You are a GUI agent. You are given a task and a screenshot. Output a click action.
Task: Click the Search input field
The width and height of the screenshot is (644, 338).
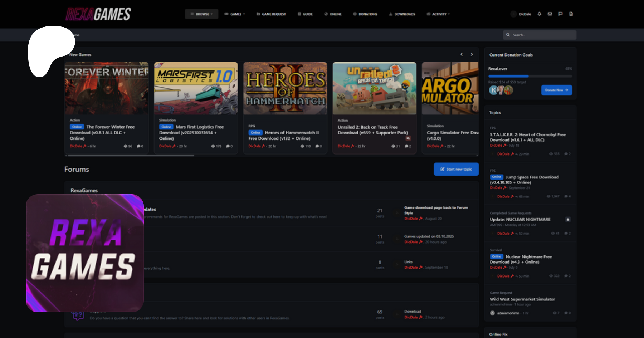coord(542,35)
